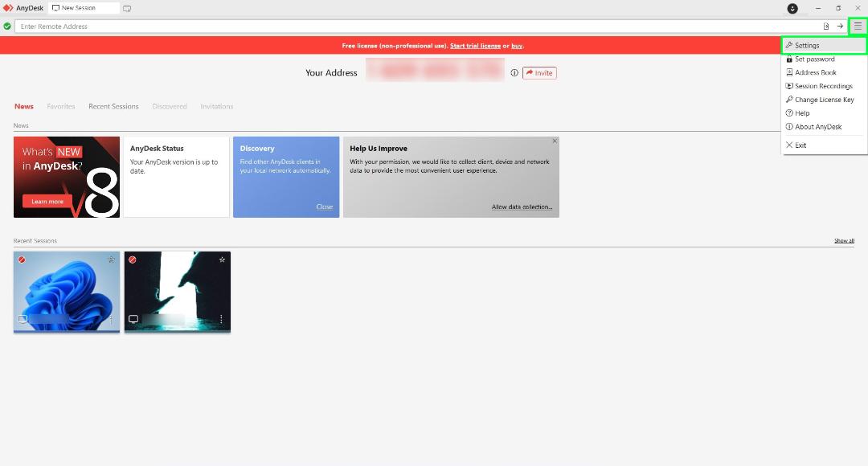Click the dark profile circle icon in title bar
The width and height of the screenshot is (868, 466).
coord(792,8)
